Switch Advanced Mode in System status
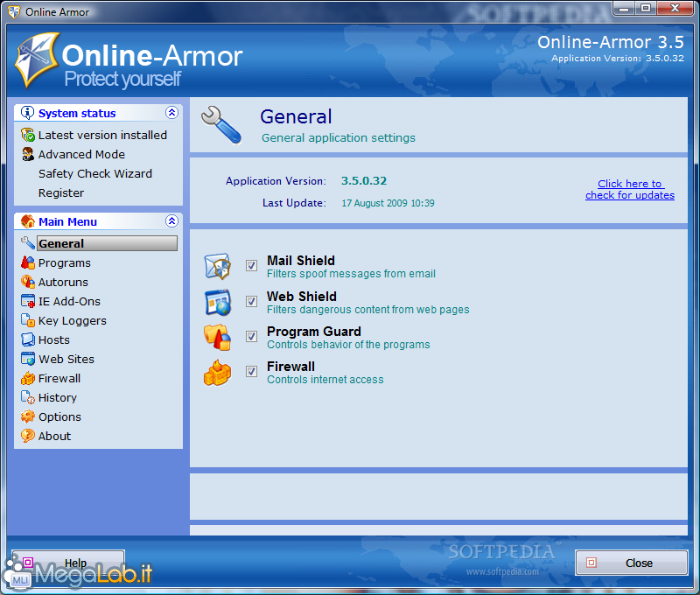This screenshot has height=595, width=700. coord(81,155)
